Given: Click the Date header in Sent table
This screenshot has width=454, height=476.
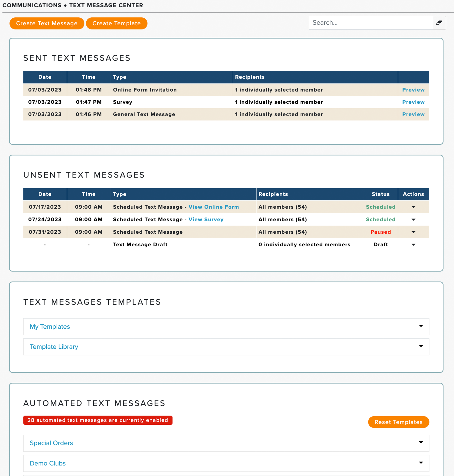Looking at the screenshot, I should tap(45, 77).
